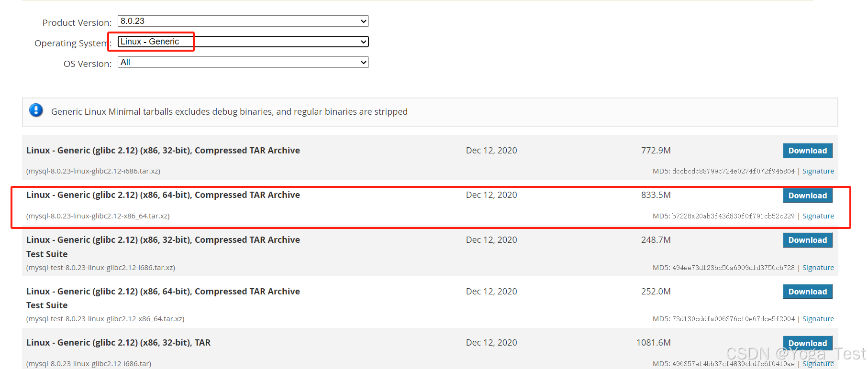Image resolution: width=868 pixels, height=369 pixels.
Task: Open Signature link for mysql-test i686.tar.xz
Action: (x=818, y=268)
